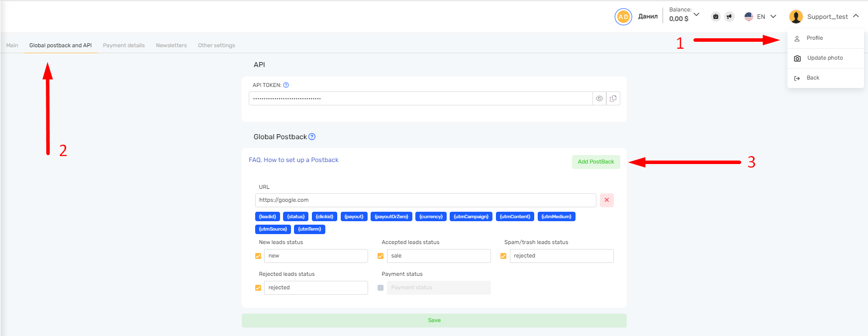Select Update photo from user menu

coord(825,58)
